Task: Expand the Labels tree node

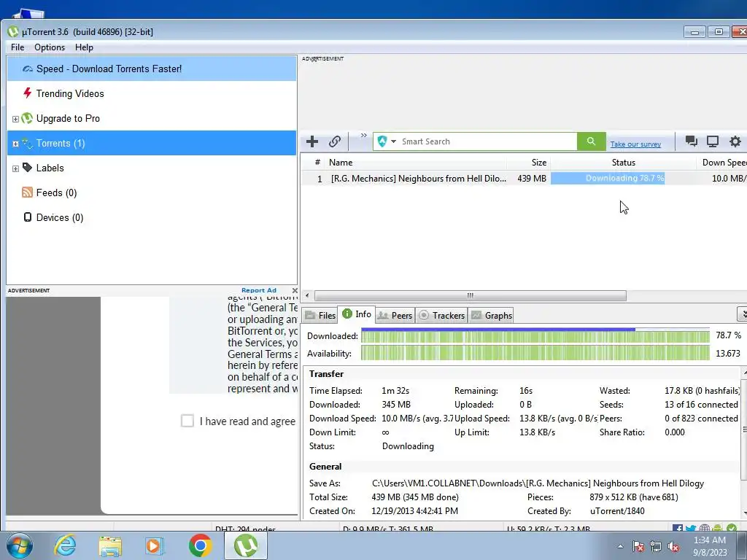Action: (x=15, y=168)
